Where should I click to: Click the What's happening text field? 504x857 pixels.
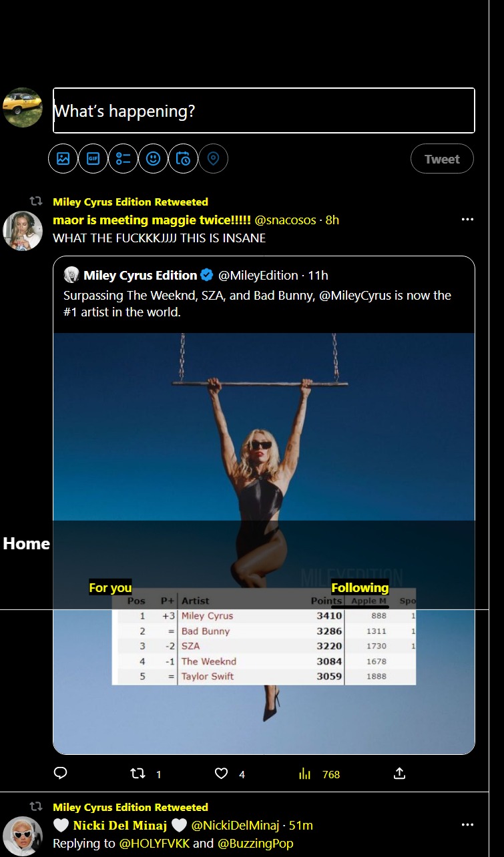tap(264, 111)
